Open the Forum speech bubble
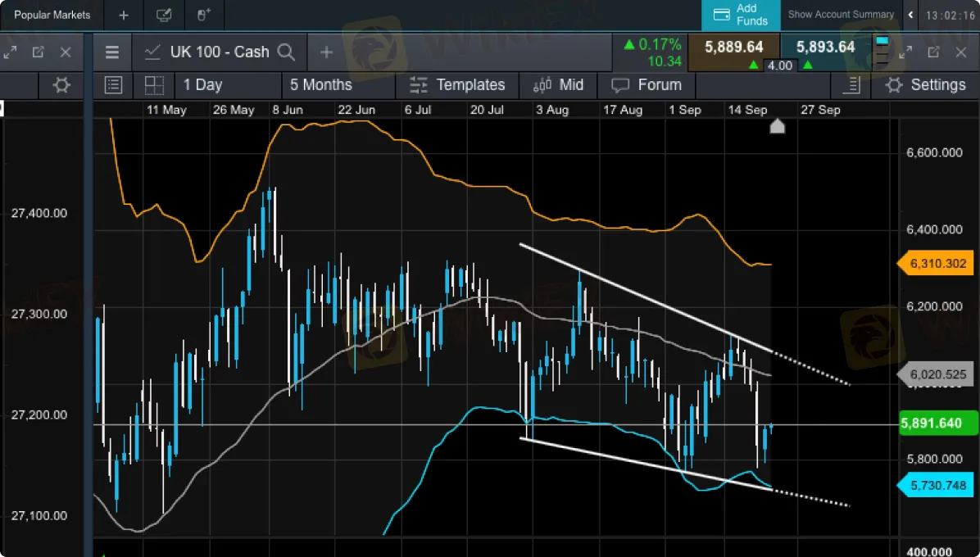 click(647, 85)
